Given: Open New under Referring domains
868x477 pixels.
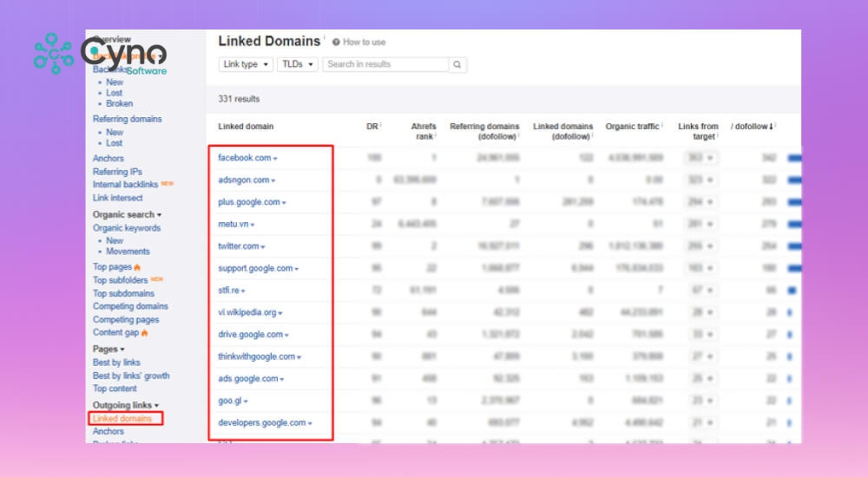Looking at the screenshot, I should click(115, 132).
